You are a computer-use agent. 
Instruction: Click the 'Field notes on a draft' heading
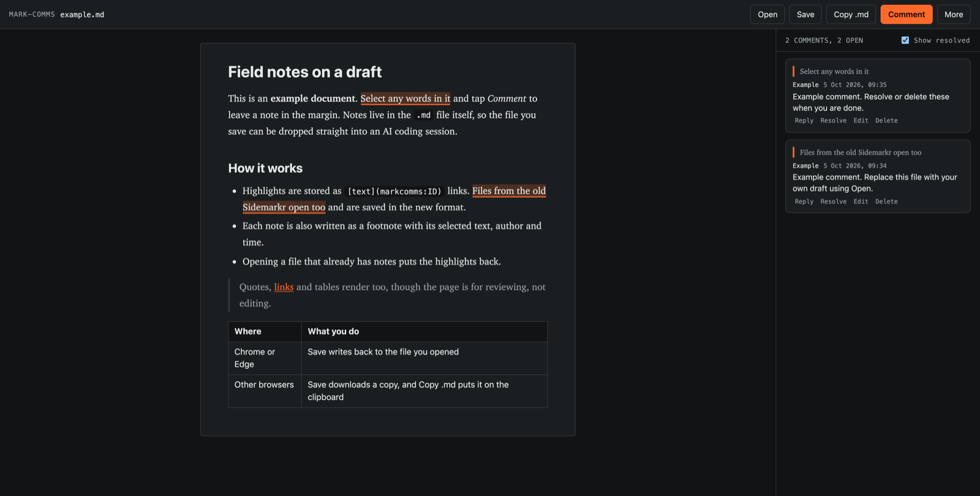tap(305, 72)
